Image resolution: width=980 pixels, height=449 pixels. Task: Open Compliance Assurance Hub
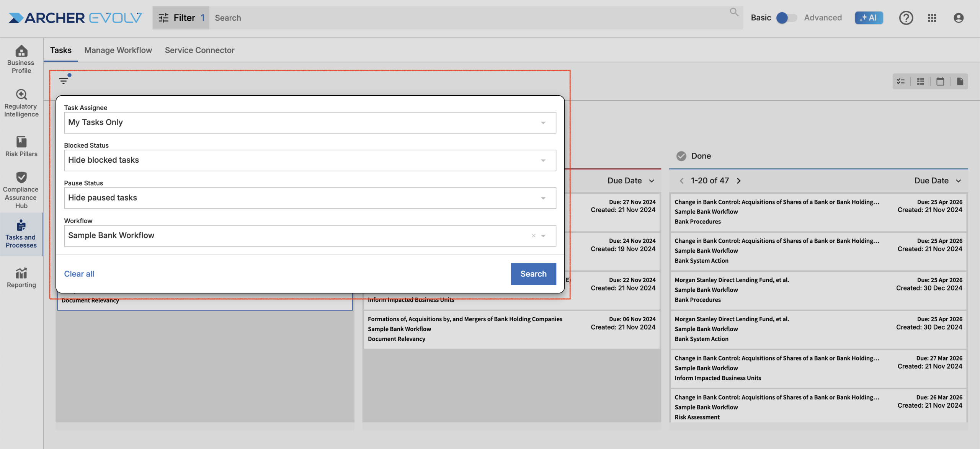coord(21,190)
